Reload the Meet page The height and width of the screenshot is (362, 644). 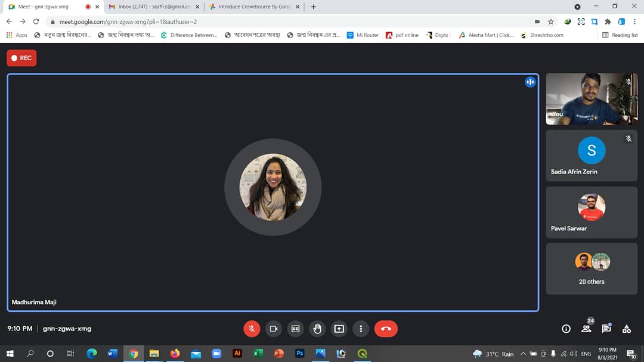[x=36, y=21]
